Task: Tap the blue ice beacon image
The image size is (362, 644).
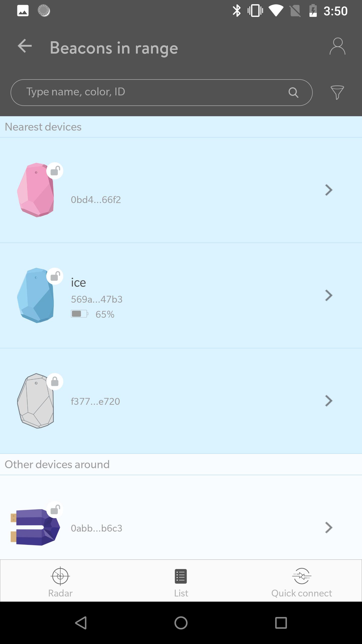Action: coord(36,295)
